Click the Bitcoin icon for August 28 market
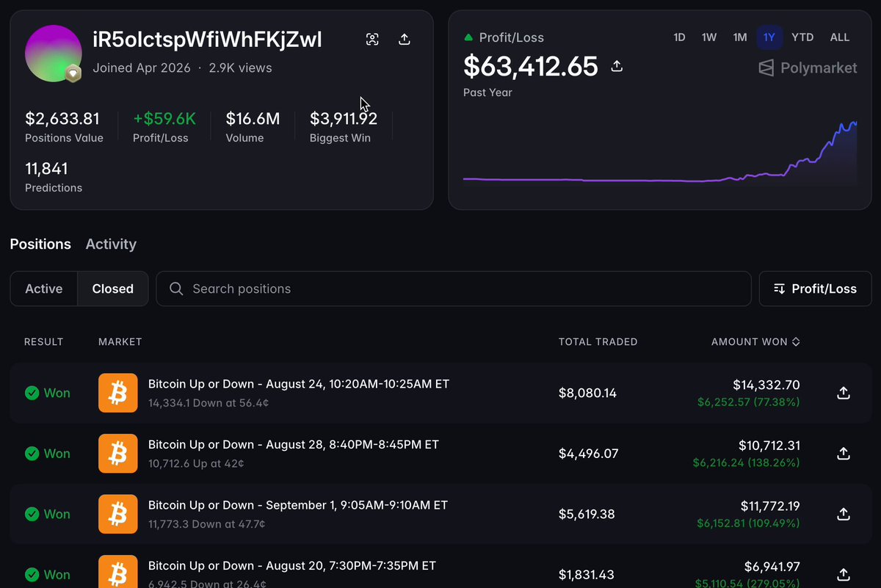Viewport: 881px width, 588px height. coord(117,454)
